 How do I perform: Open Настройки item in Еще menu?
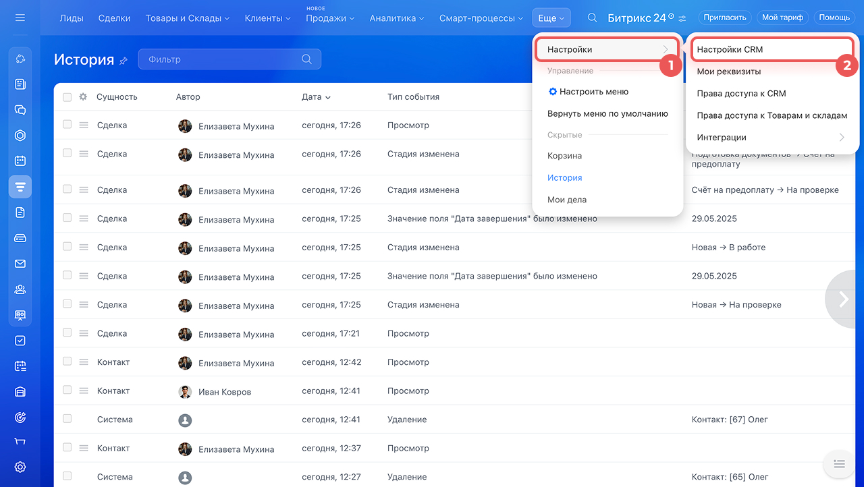(607, 49)
